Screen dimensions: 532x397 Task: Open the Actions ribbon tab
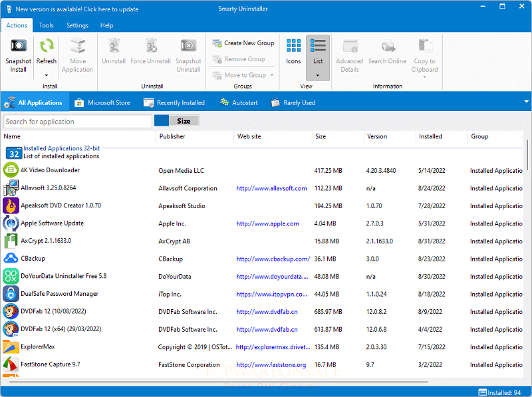[x=17, y=25]
